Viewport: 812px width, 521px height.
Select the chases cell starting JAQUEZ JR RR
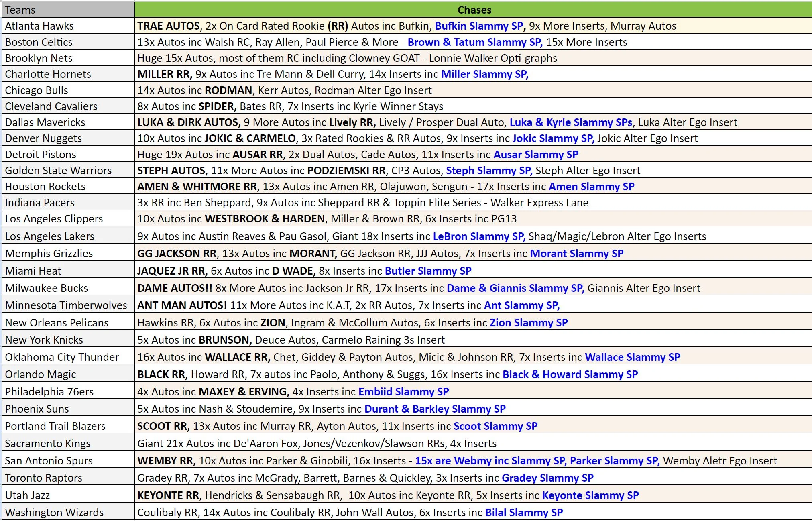point(473,270)
